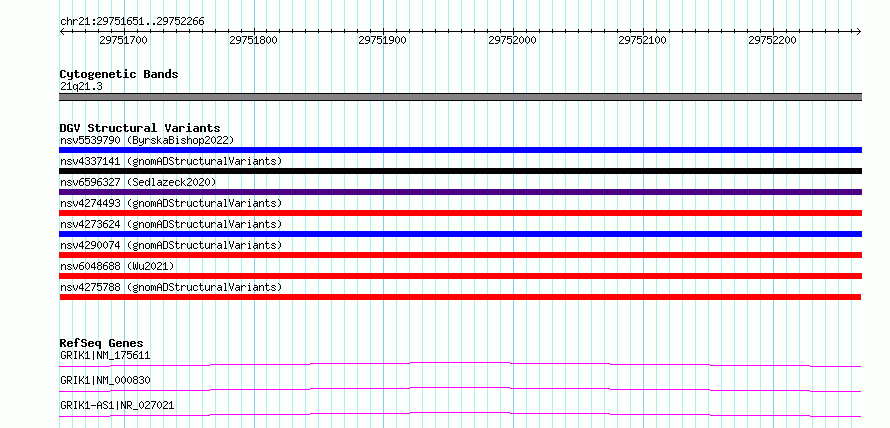The image size is (890, 428).
Task: Select the magenta intron line for GRIK1|NM_000830
Action: pyautogui.click(x=460, y=389)
